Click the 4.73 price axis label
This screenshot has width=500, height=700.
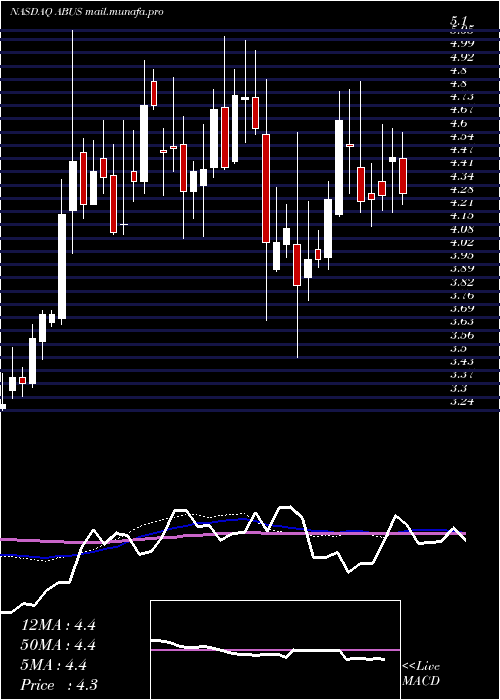click(462, 96)
